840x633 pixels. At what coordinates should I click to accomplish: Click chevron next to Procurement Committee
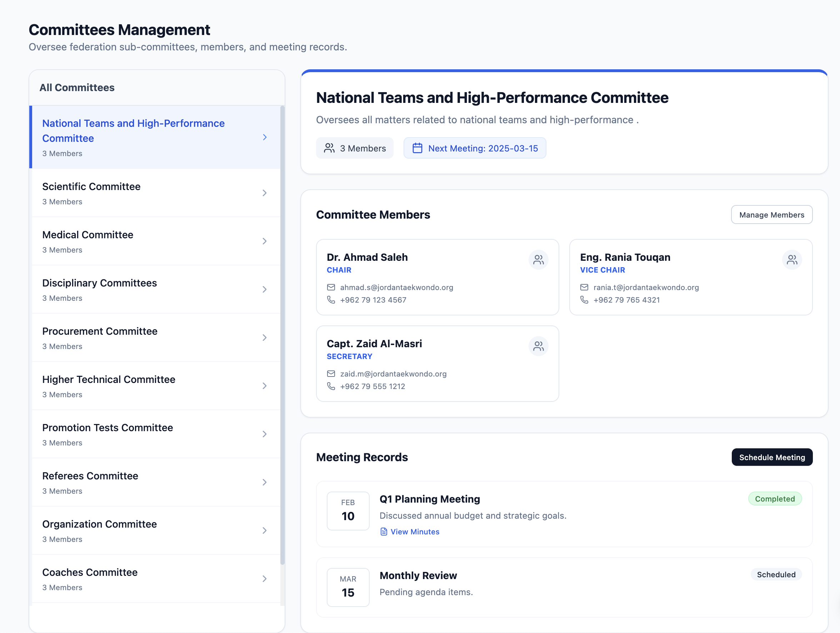(x=265, y=338)
